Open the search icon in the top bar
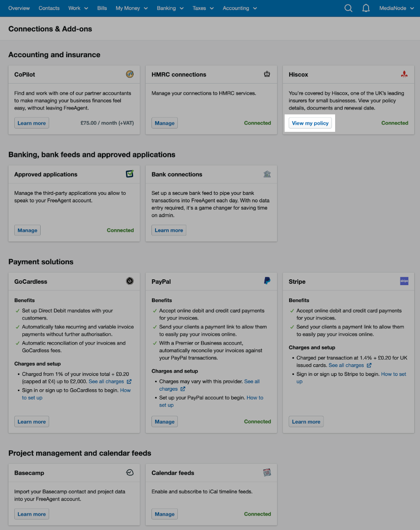This screenshot has height=530, width=420. click(x=349, y=8)
